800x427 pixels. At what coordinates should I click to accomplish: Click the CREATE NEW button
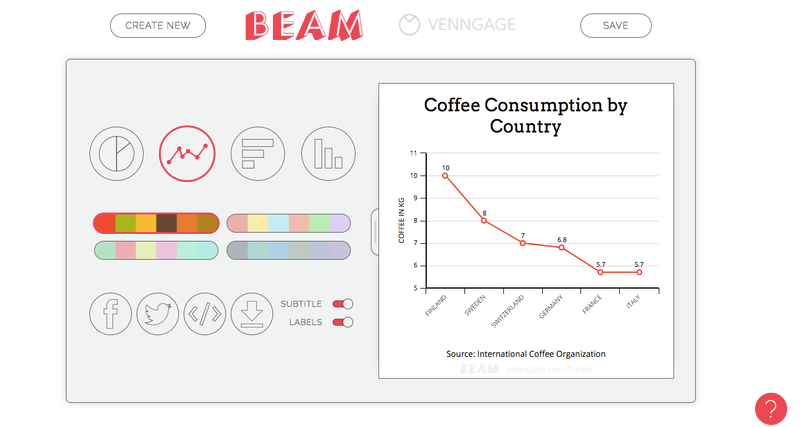coord(158,26)
